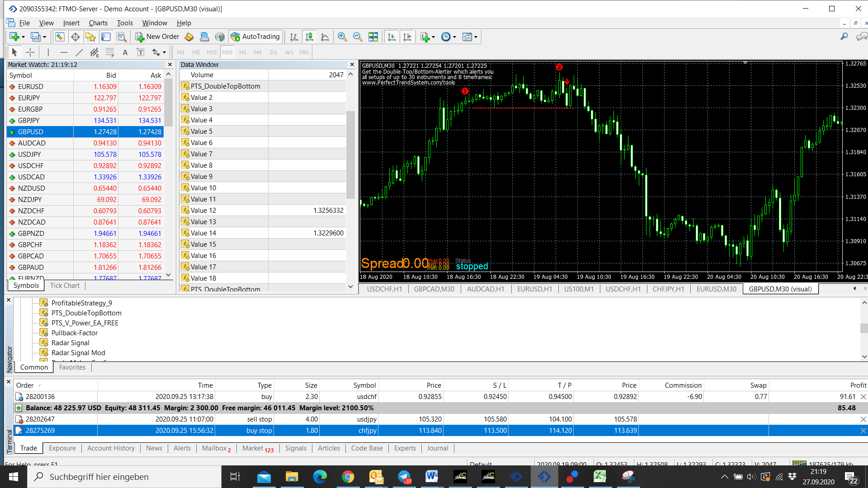Launch MetaEditor from the toolbar

point(189,37)
